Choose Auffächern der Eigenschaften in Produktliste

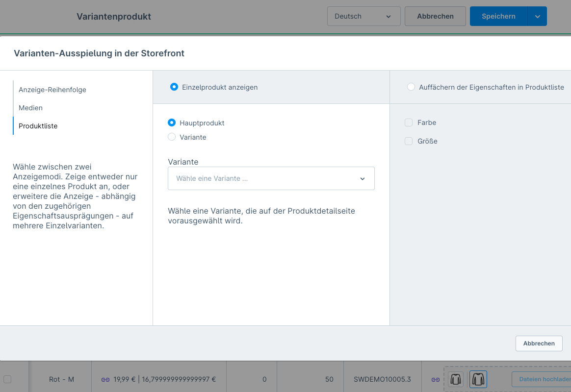click(411, 87)
